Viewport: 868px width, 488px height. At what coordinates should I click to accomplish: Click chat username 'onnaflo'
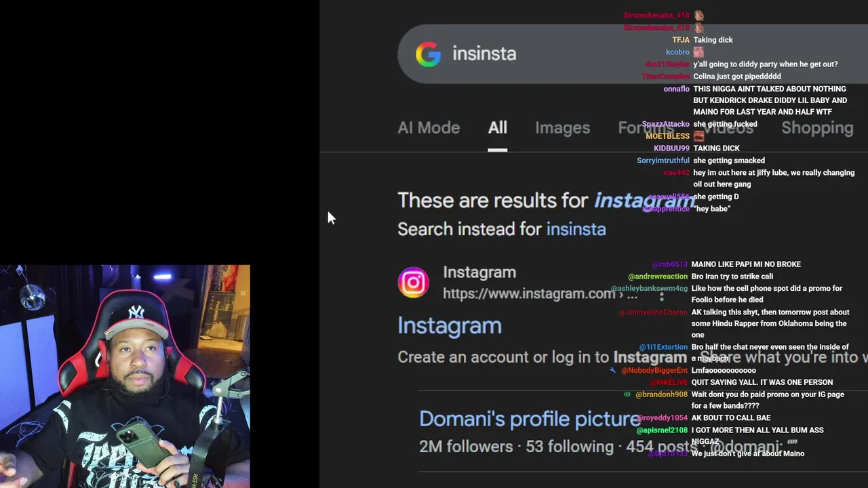pyautogui.click(x=676, y=89)
